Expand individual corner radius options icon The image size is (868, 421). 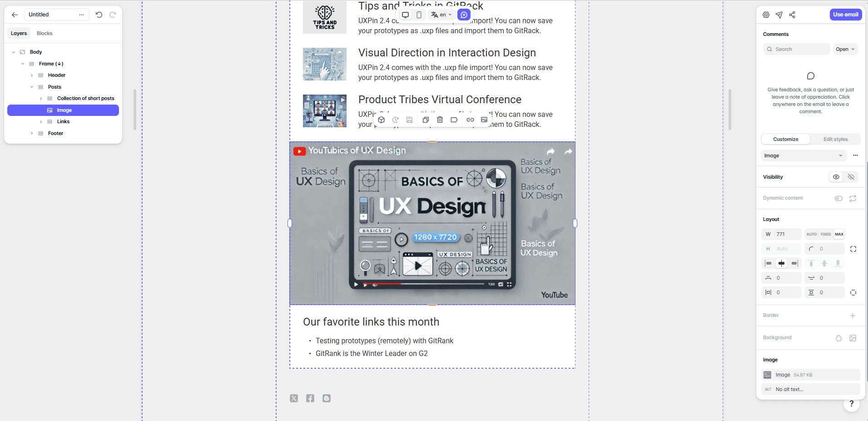click(x=853, y=249)
